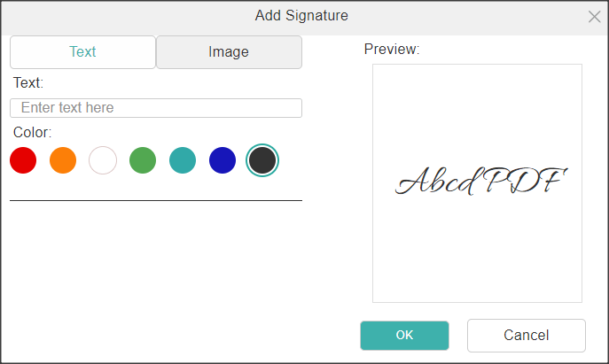Image resolution: width=609 pixels, height=364 pixels.
Task: Switch to the Text tab
Action: point(82,52)
